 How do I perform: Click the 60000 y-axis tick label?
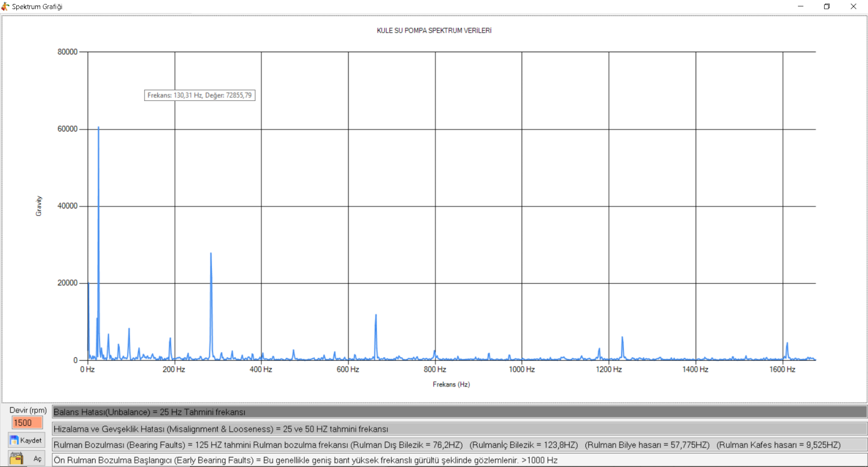coord(68,129)
